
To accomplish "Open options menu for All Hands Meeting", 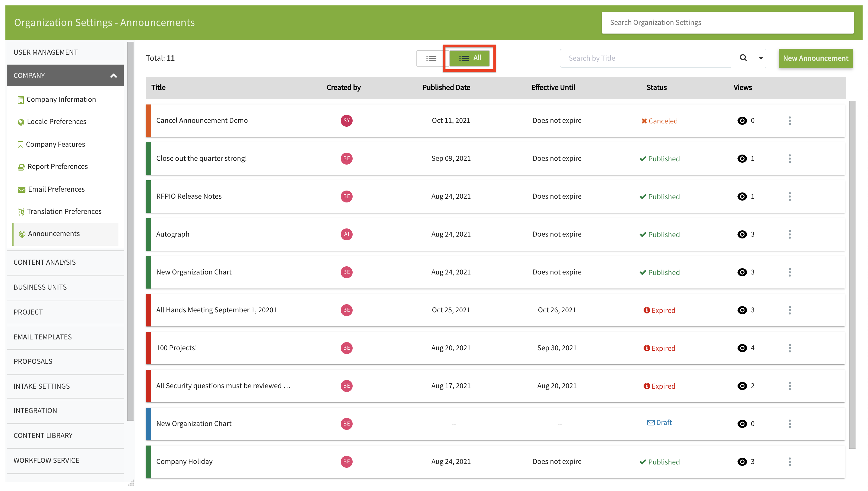I will click(790, 310).
